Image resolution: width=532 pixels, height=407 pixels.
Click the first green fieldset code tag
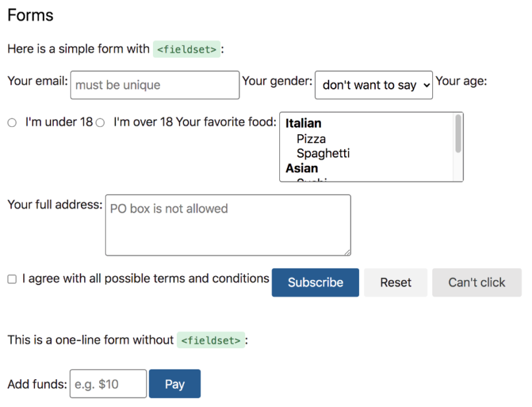[187, 49]
